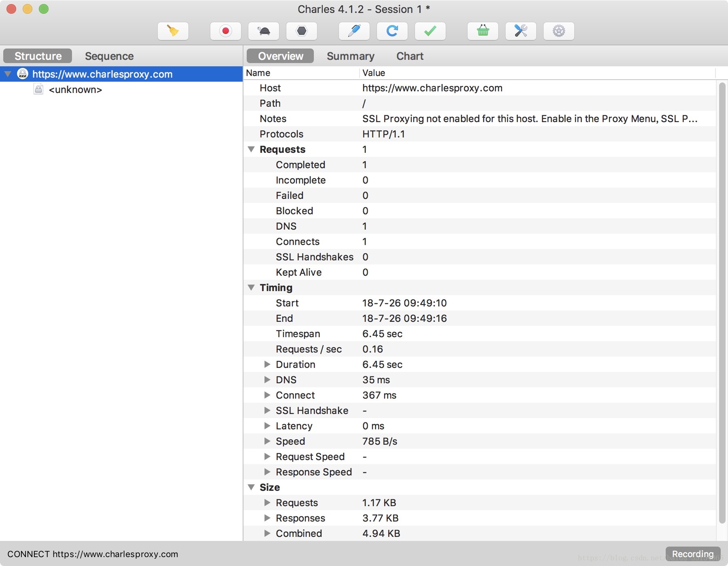The height and width of the screenshot is (566, 728).
Task: Collapse the Size section
Action: 251,487
